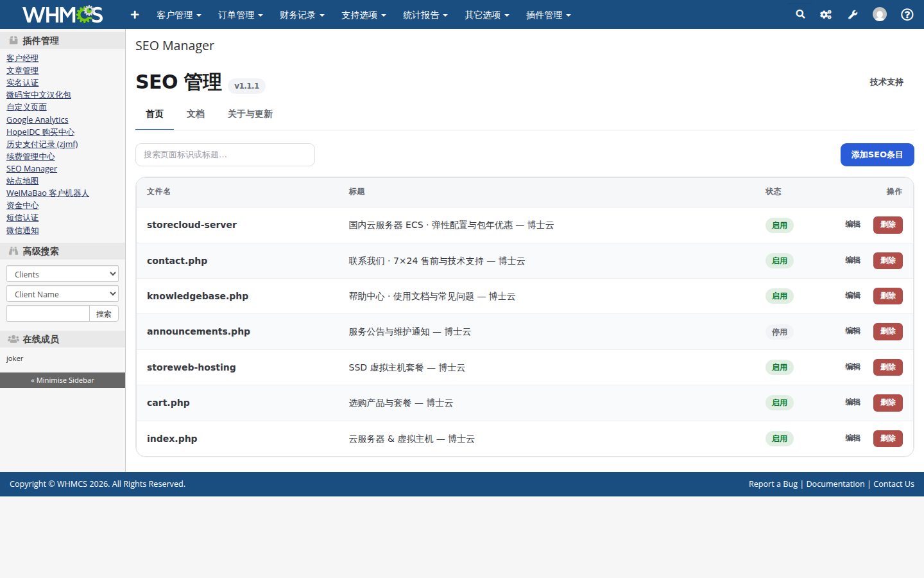Open the Contact Us footer link

pos(894,484)
